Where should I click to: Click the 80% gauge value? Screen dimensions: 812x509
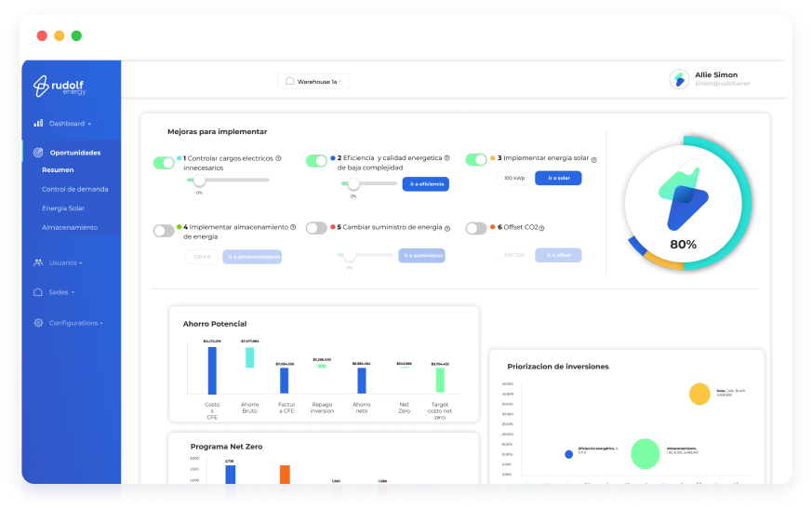click(683, 244)
